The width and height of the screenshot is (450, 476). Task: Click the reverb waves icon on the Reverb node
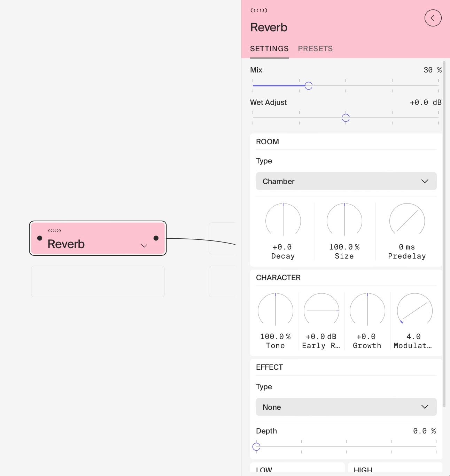(x=54, y=230)
